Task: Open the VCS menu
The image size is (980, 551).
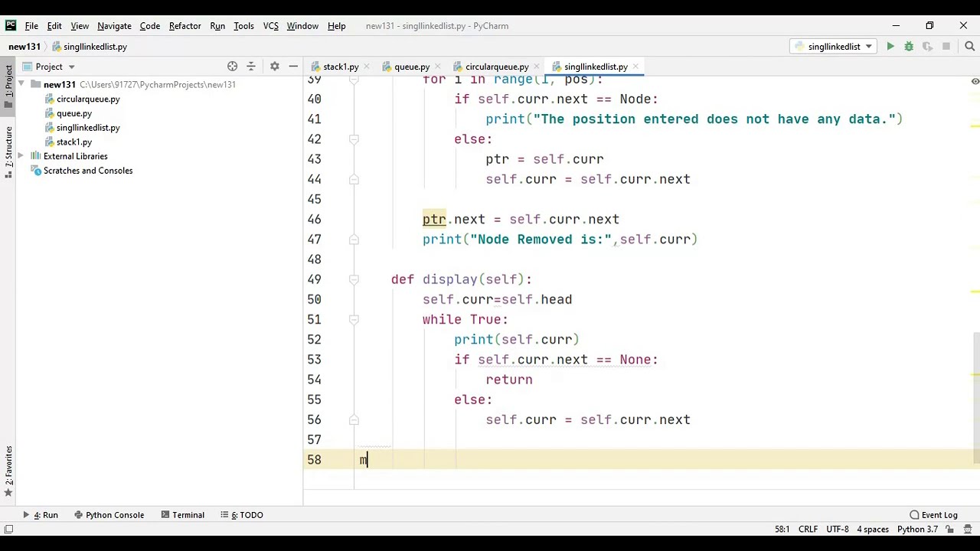Action: tap(271, 26)
